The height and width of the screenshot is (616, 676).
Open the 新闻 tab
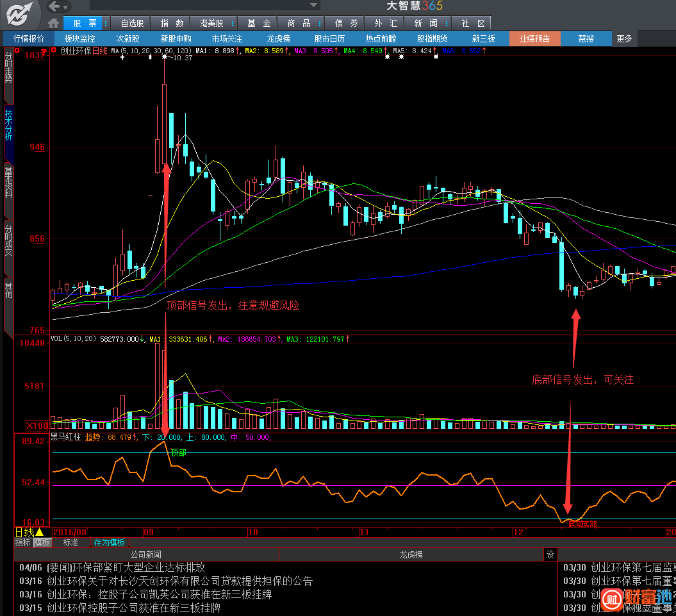pyautogui.click(x=425, y=23)
